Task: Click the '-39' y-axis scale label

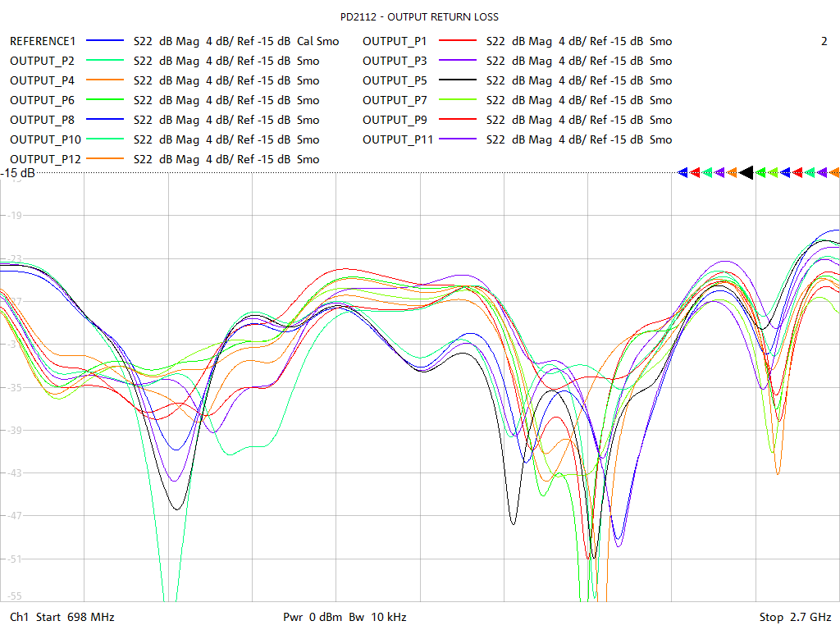Action: [13, 430]
